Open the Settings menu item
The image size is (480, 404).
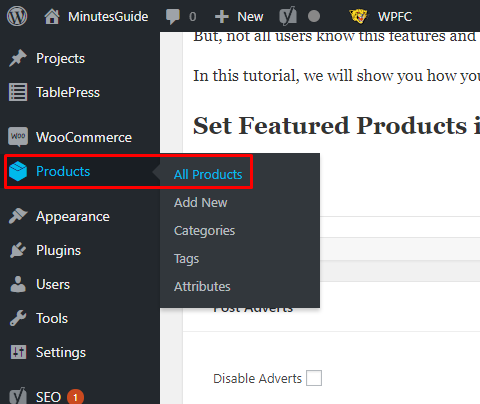pyautogui.click(x=61, y=353)
